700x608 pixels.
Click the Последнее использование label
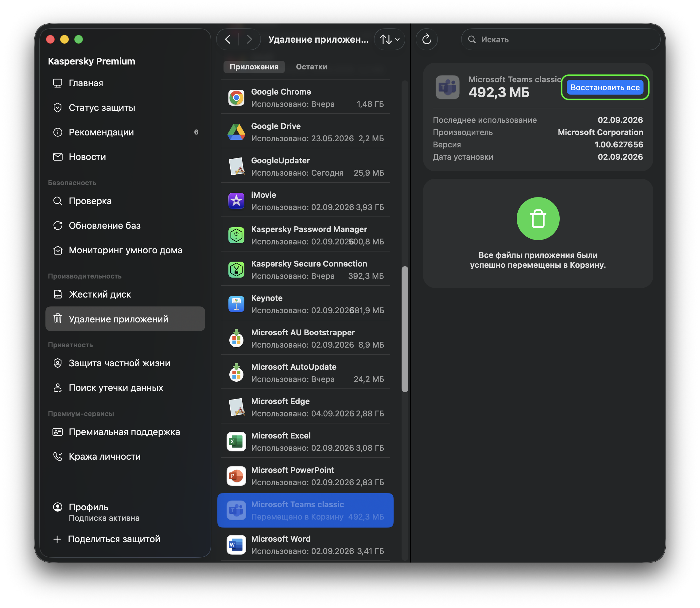pos(485,120)
